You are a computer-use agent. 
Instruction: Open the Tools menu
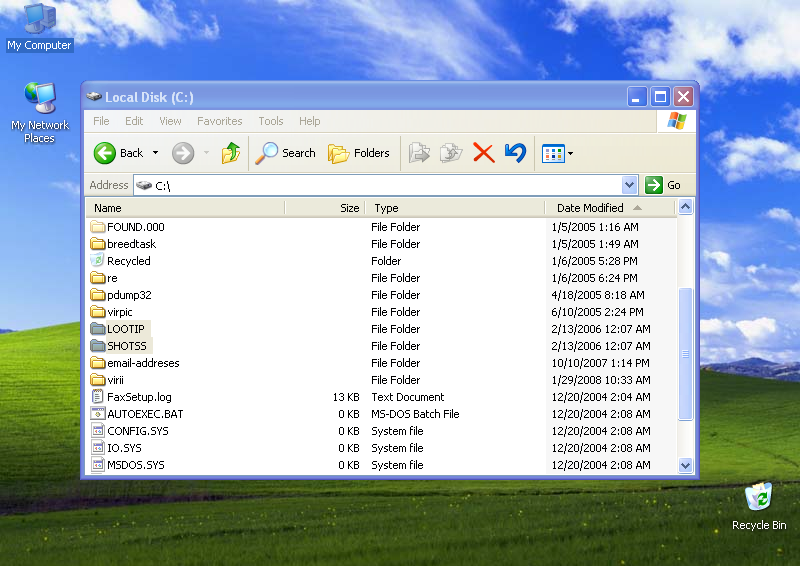[270, 121]
